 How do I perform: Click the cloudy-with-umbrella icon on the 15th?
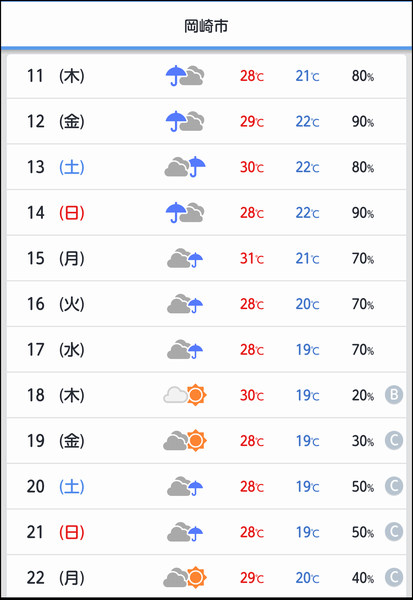[x=185, y=258]
